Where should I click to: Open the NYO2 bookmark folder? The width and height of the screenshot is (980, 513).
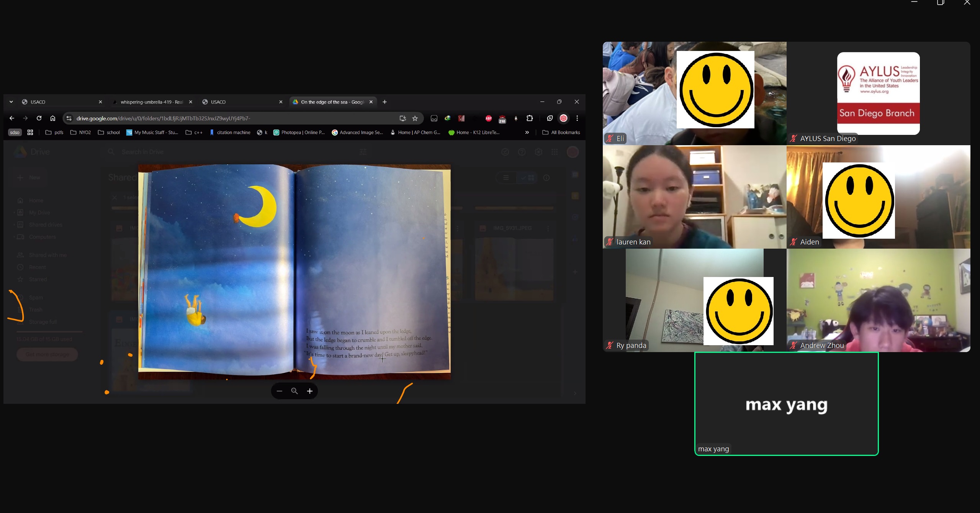coord(80,133)
